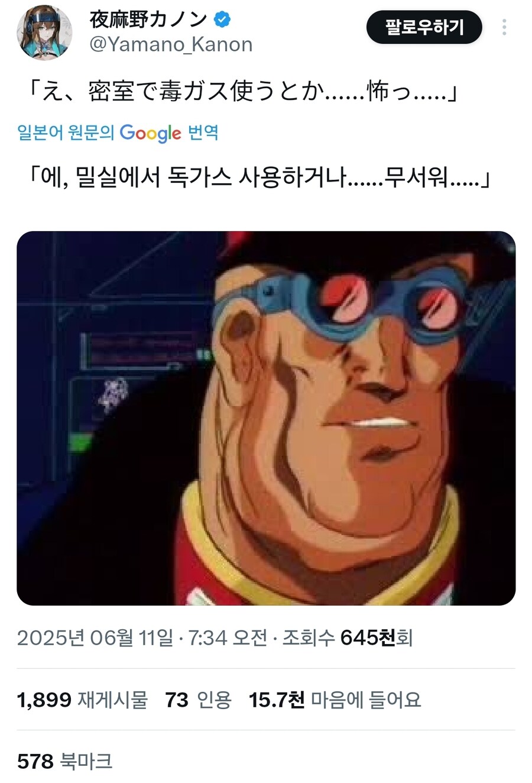Open the 夜麻野カノン profile avatar

tap(44, 33)
